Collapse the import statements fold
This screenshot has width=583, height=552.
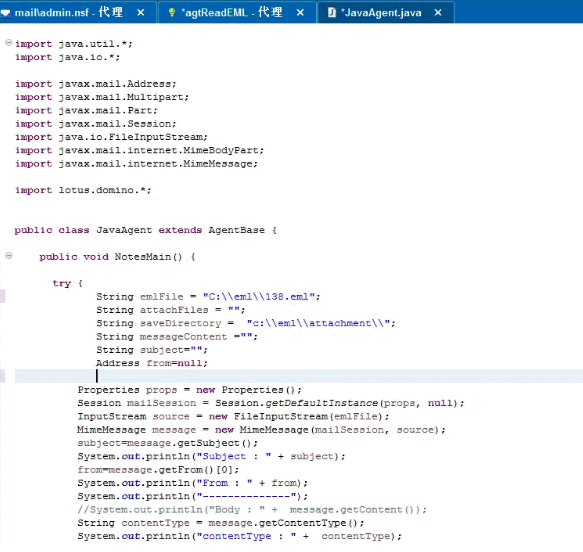tap(9, 43)
